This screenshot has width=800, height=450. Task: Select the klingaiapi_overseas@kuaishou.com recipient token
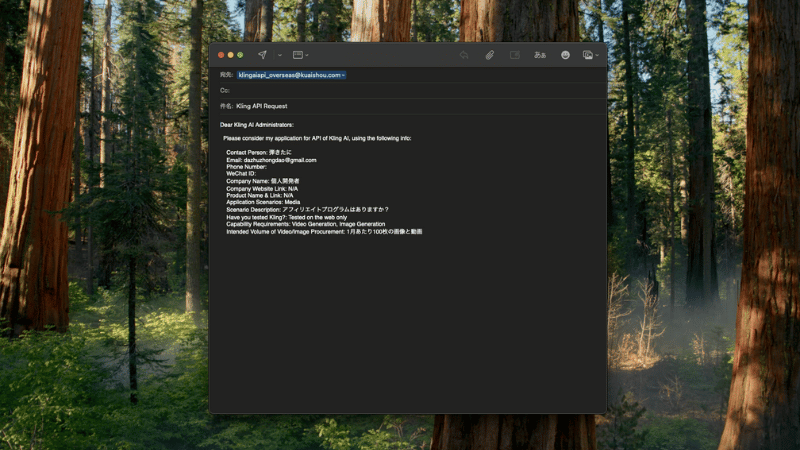pyautogui.click(x=291, y=75)
